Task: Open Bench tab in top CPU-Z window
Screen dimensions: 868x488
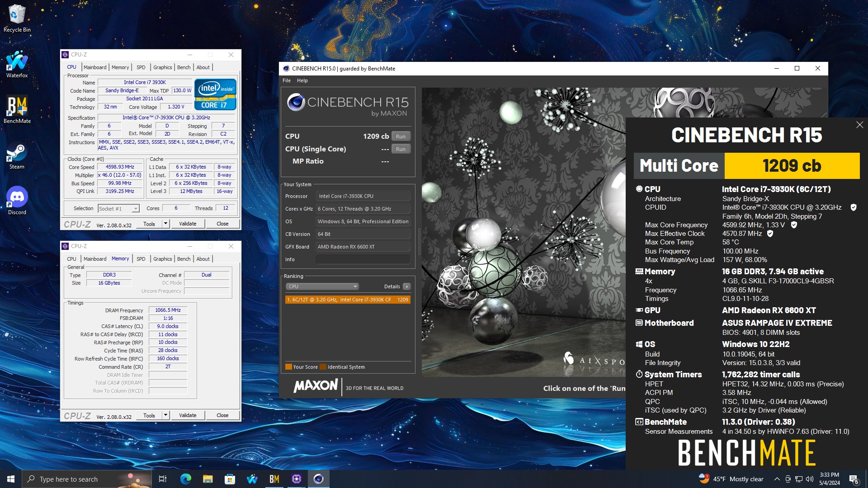Action: tap(184, 67)
